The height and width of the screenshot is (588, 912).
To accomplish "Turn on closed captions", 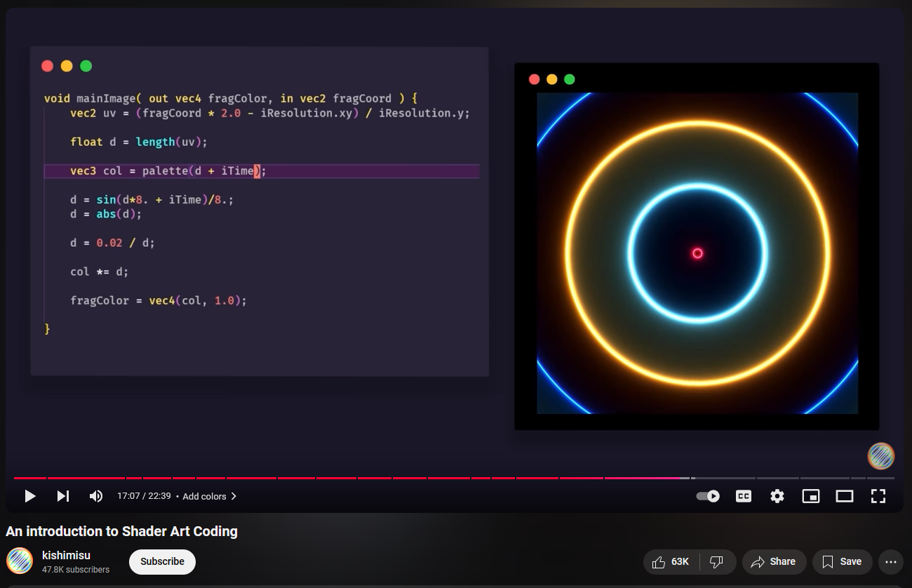I will pos(743,496).
